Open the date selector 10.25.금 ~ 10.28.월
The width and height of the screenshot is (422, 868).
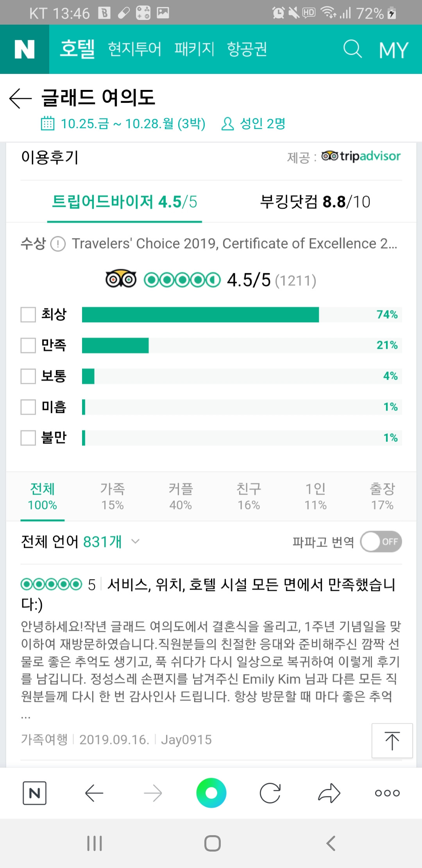[123, 124]
